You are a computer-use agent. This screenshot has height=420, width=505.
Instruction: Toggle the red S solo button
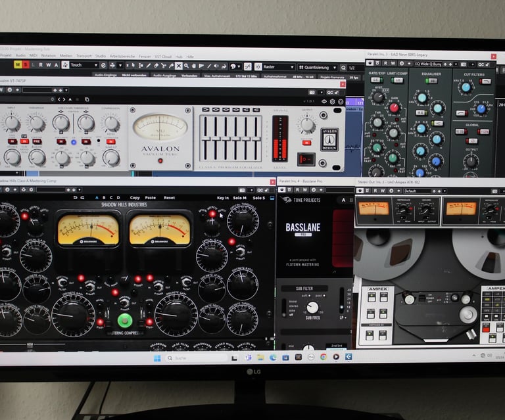click(x=25, y=64)
